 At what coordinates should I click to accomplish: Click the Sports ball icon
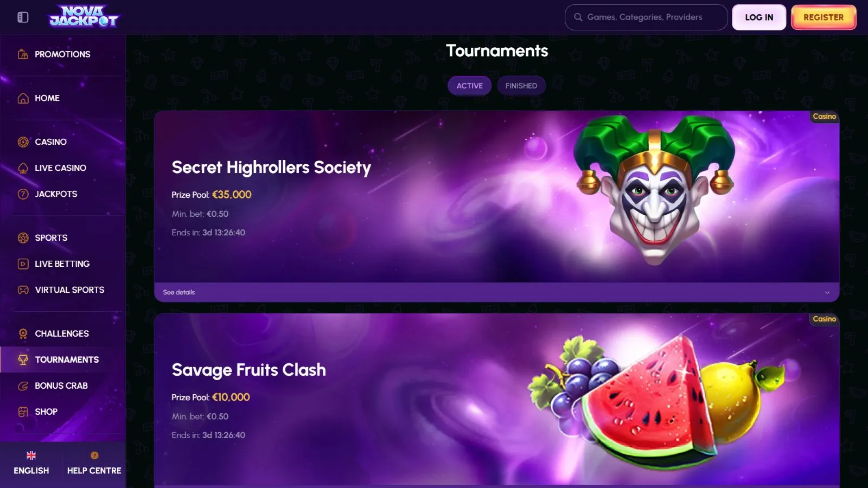23,238
